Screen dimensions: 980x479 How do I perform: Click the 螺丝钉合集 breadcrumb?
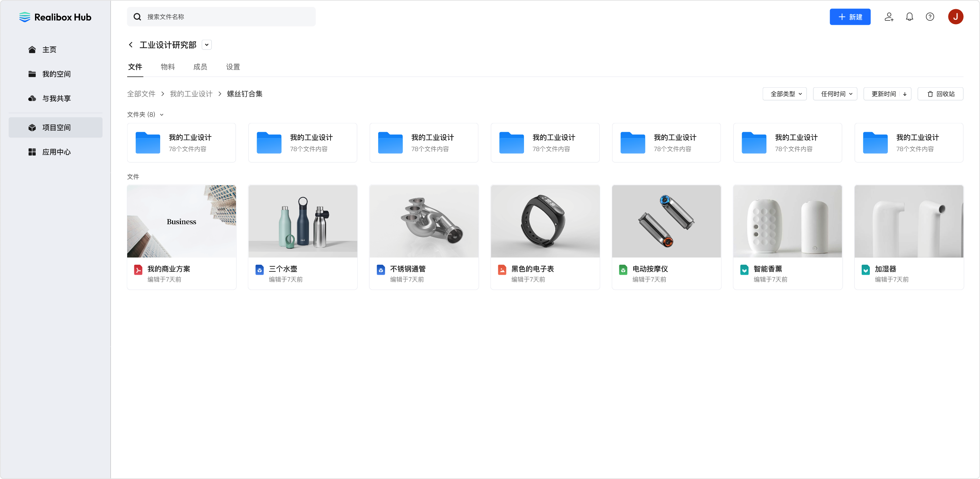[244, 94]
